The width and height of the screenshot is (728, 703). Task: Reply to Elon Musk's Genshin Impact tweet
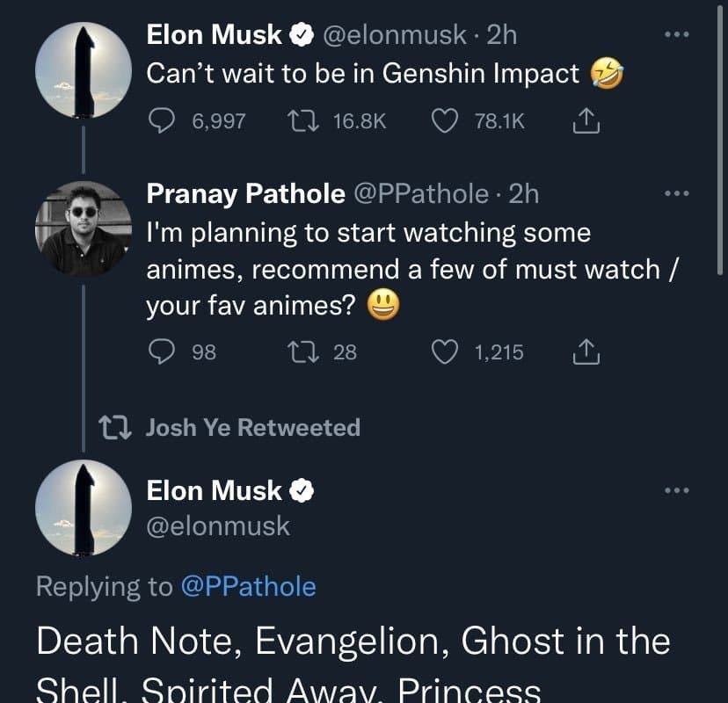coord(159,122)
